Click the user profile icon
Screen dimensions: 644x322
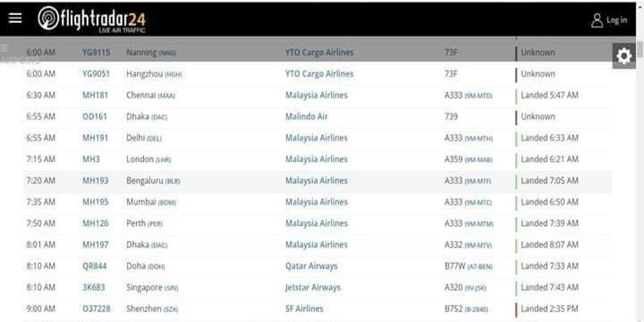click(597, 20)
